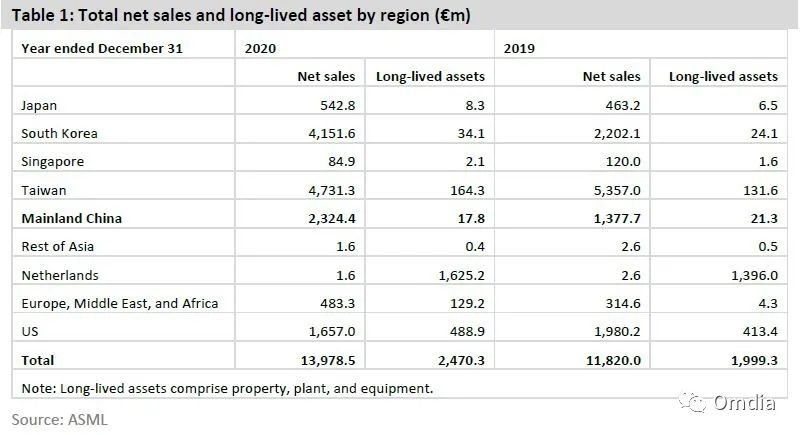The width and height of the screenshot is (801, 435).
Task: Click the Table 1 title heading
Action: [x=240, y=15]
